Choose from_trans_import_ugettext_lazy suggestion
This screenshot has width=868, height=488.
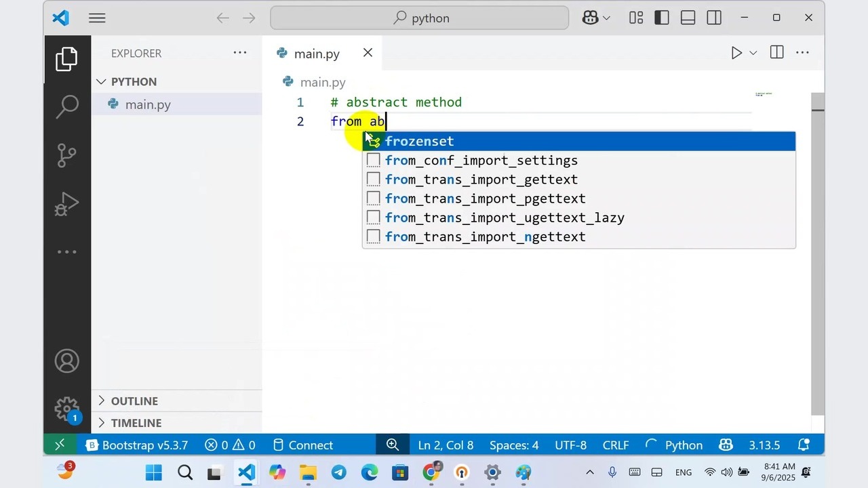click(x=579, y=218)
